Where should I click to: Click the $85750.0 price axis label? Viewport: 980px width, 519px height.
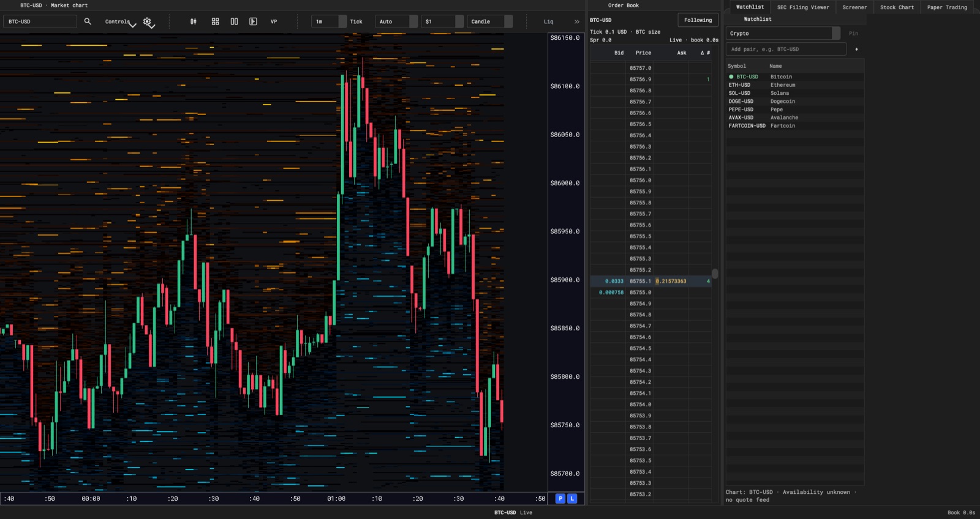(565, 425)
